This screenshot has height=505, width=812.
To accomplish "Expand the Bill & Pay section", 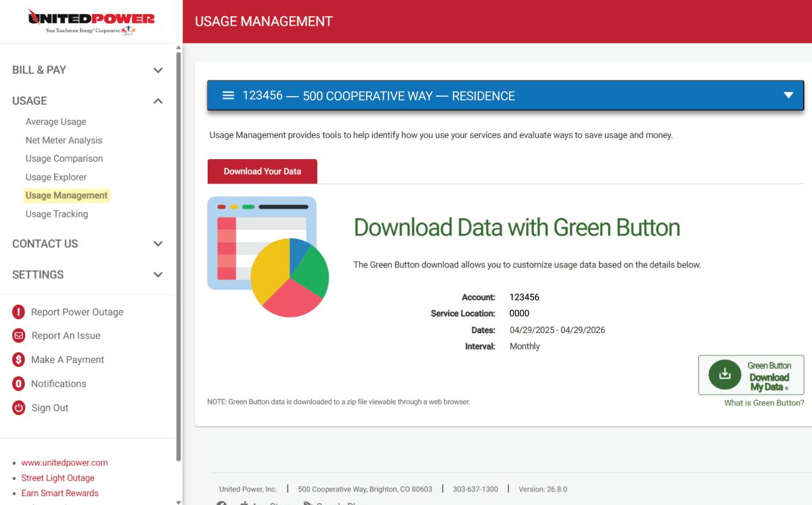I will click(88, 70).
